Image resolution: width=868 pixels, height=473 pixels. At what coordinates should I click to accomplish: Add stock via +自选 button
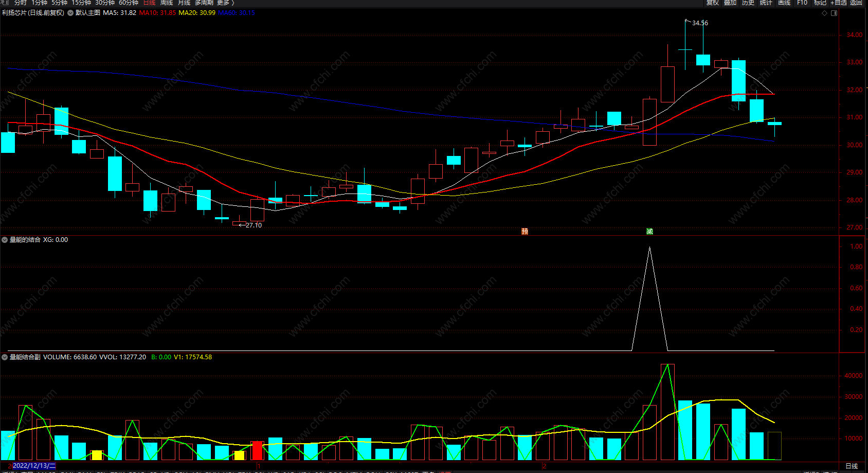(838, 3)
